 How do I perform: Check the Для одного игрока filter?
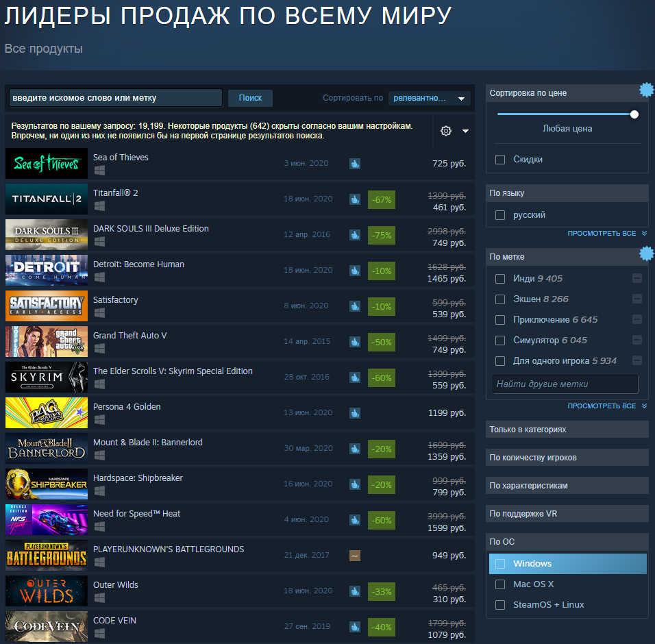click(500, 361)
